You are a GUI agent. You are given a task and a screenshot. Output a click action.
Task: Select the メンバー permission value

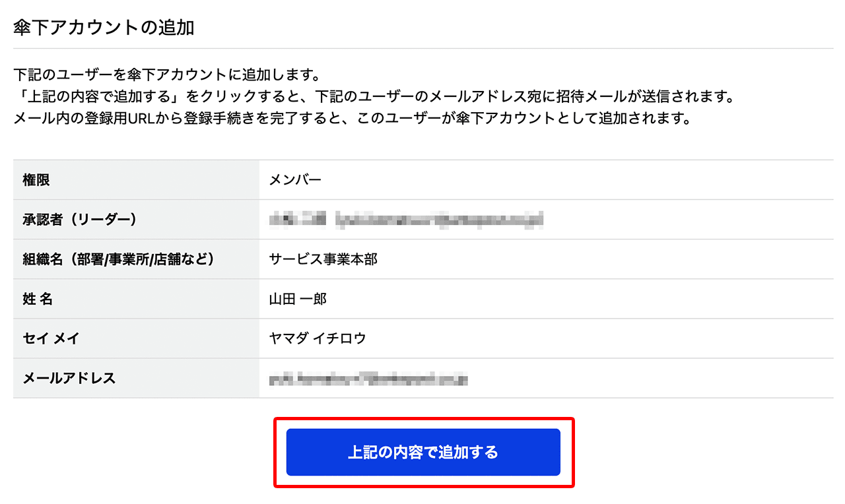(295, 179)
